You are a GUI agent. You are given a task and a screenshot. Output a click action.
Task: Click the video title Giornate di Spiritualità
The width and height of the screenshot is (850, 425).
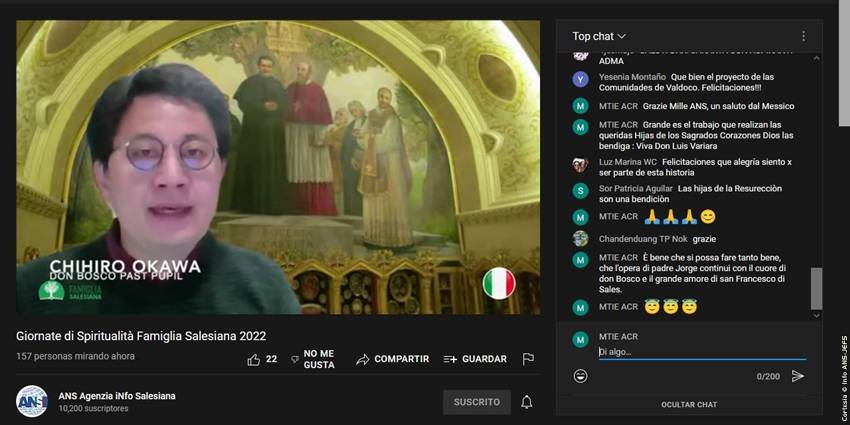tap(141, 336)
